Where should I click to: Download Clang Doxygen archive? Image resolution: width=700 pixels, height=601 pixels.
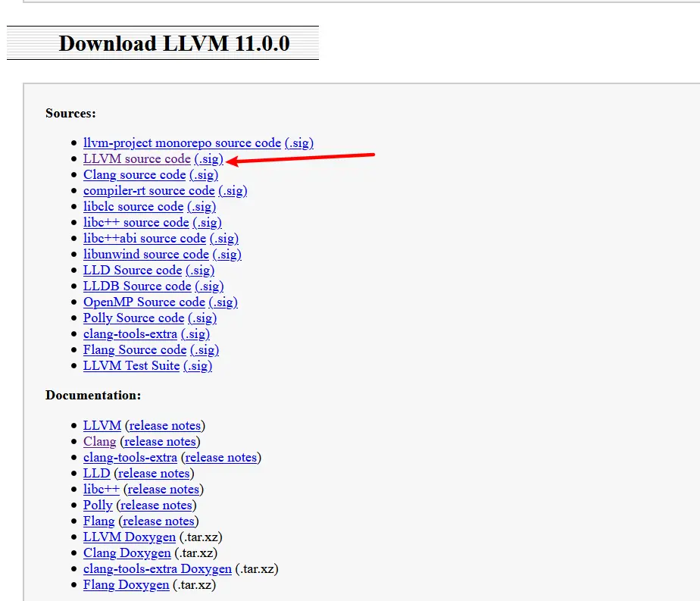(x=127, y=553)
